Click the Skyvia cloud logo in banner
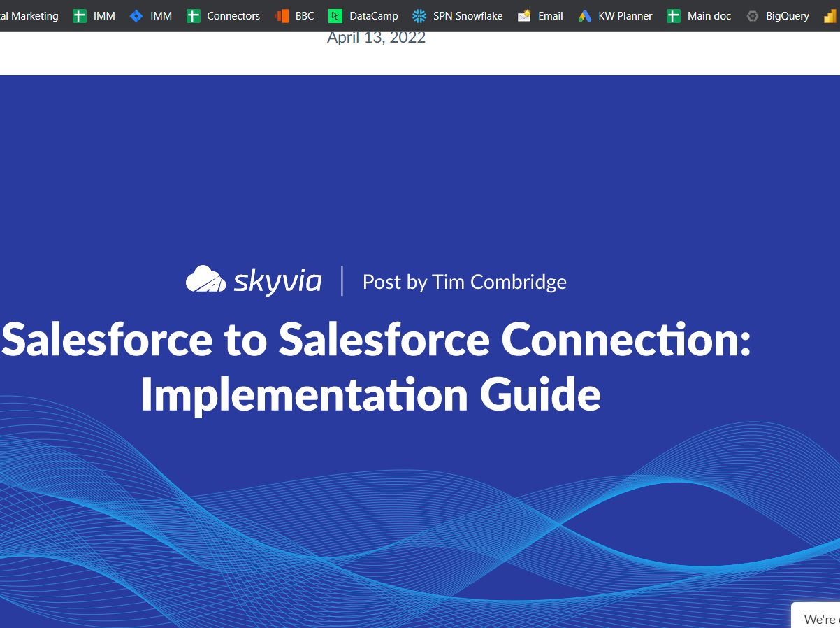 click(x=205, y=280)
